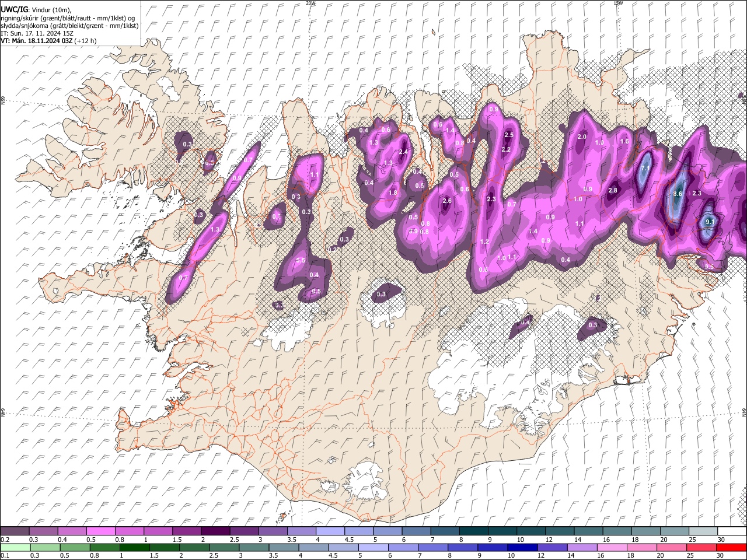Screen dimensions: 747x560
Task: Click the 1.6 precipitation value on the map
Action: (x=624, y=142)
